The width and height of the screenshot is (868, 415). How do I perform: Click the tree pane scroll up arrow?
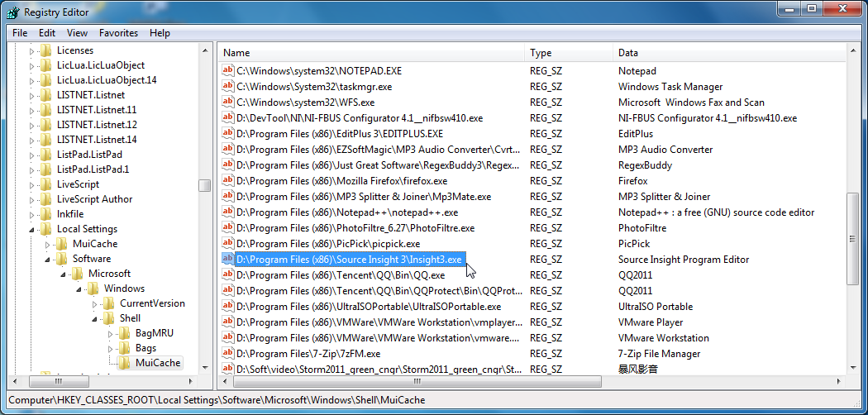point(205,50)
